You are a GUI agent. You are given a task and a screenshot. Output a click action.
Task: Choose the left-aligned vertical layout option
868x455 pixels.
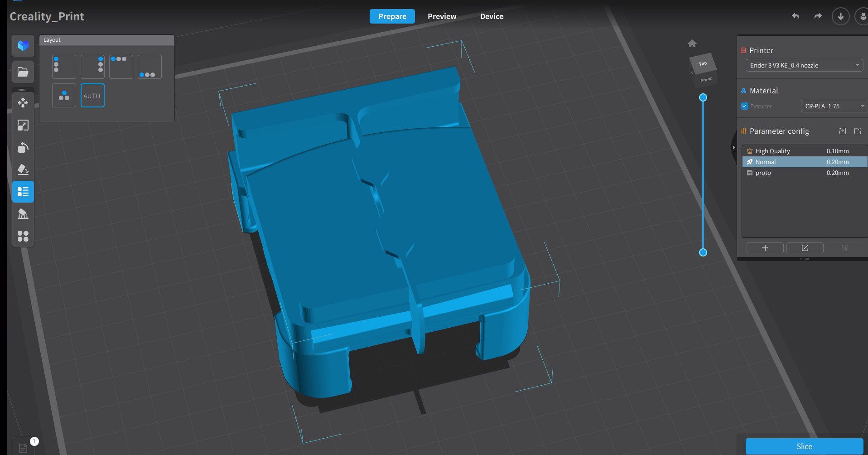tap(64, 67)
